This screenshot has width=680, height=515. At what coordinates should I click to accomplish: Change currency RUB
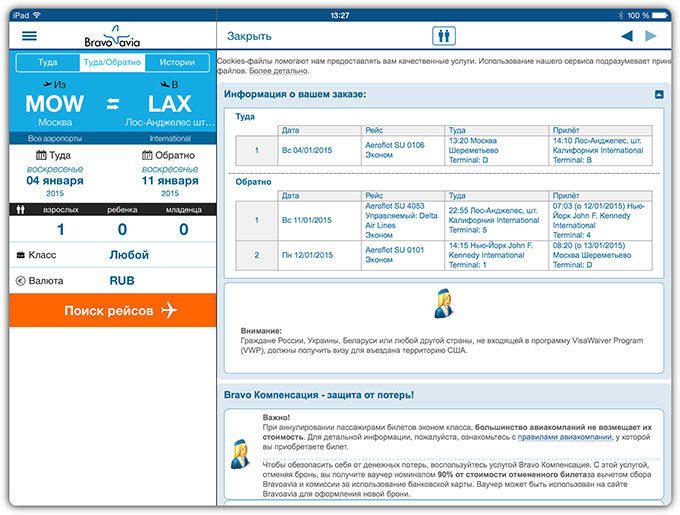pos(122,281)
